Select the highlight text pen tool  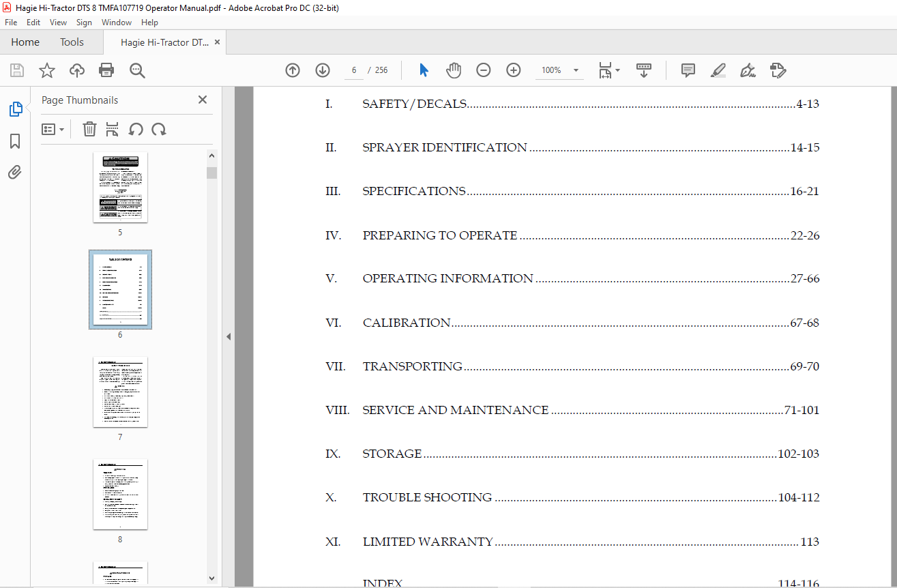pos(718,70)
